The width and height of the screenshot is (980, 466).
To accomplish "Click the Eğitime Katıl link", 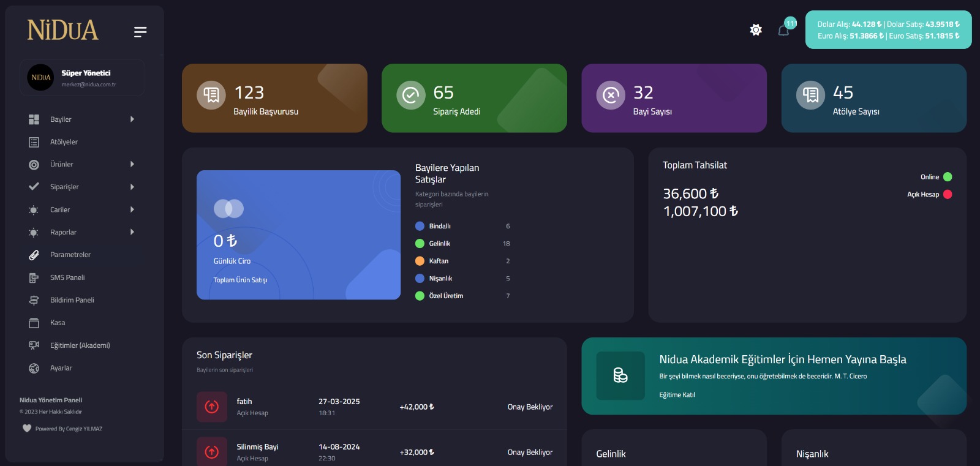I will click(x=677, y=395).
